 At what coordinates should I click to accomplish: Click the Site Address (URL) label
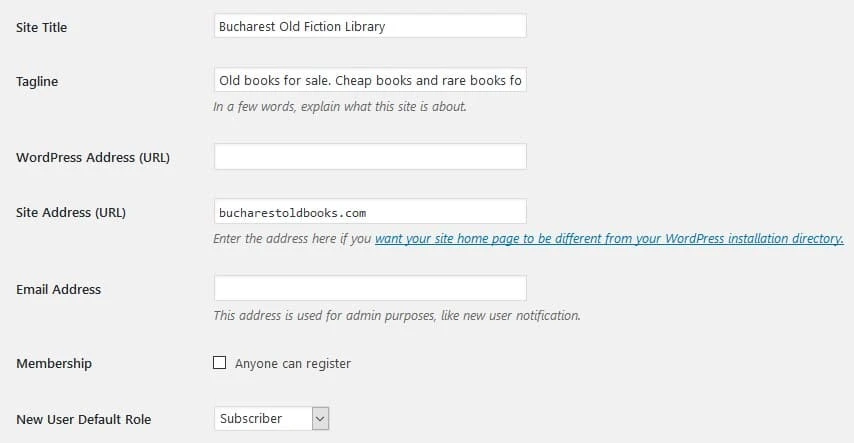(x=71, y=213)
